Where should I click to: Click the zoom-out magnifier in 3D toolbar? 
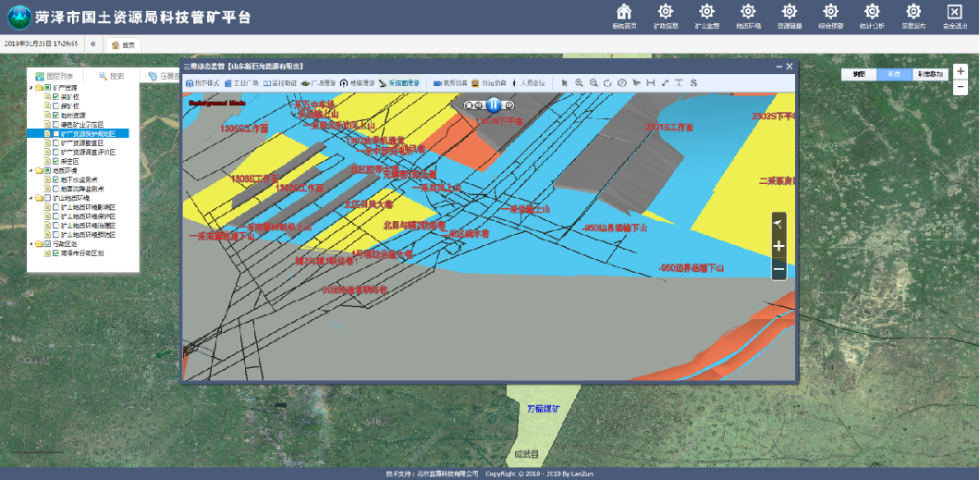[x=594, y=82]
